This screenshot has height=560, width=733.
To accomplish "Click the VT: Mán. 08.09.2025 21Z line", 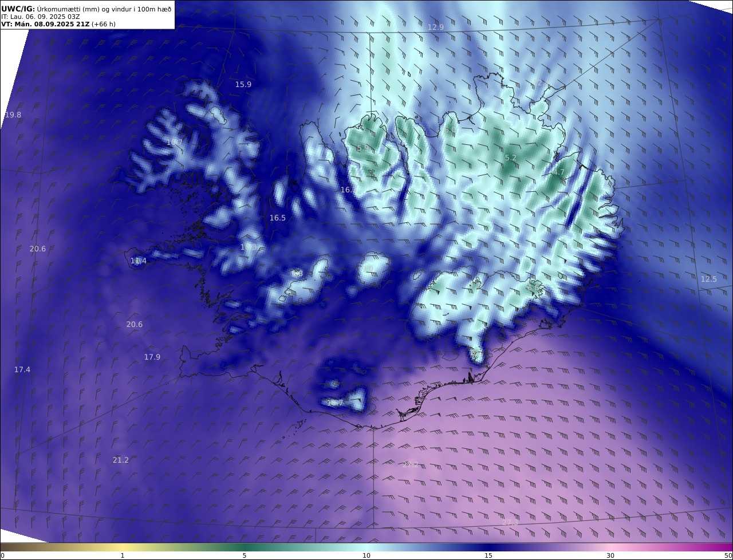I will click(x=58, y=24).
